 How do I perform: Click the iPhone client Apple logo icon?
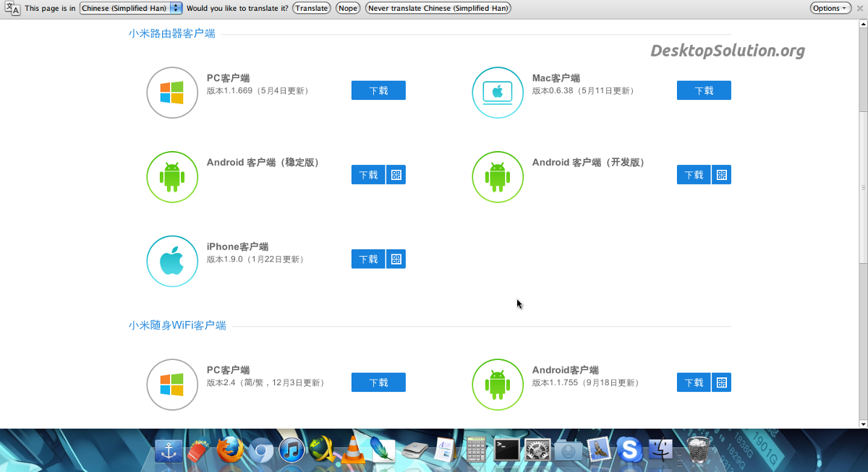172,262
